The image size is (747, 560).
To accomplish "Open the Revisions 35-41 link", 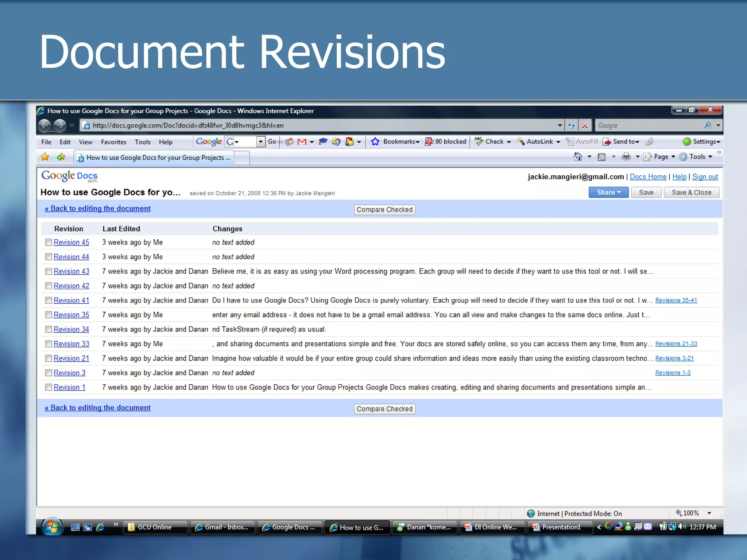I will [676, 300].
